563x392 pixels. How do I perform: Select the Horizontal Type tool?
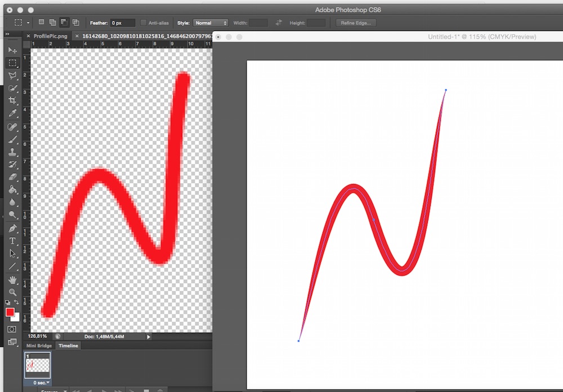click(12, 241)
